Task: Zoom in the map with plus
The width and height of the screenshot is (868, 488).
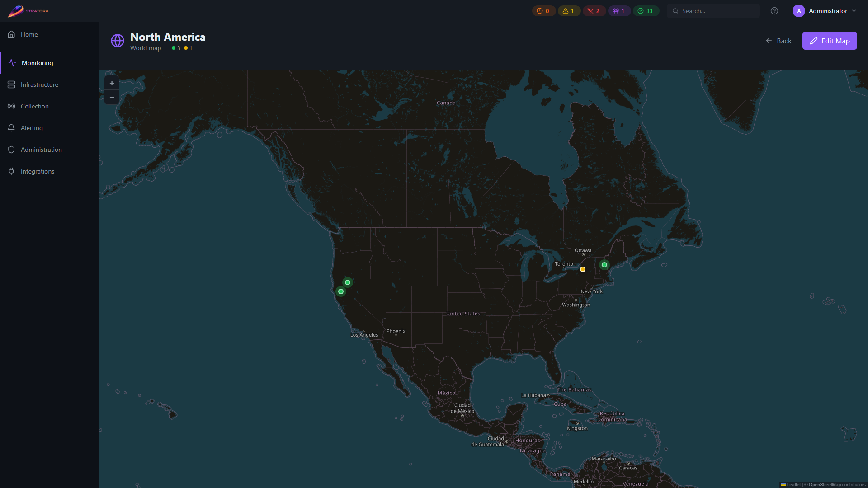Action: [112, 83]
